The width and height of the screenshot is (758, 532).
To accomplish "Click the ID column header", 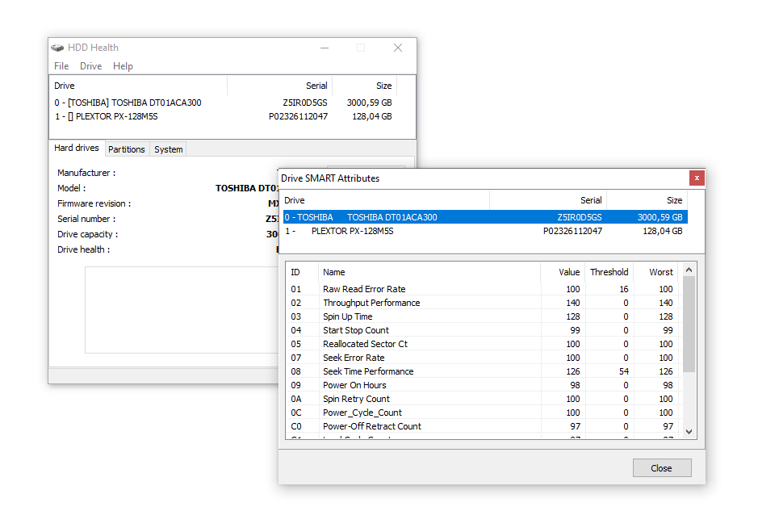I will pyautogui.click(x=302, y=272).
